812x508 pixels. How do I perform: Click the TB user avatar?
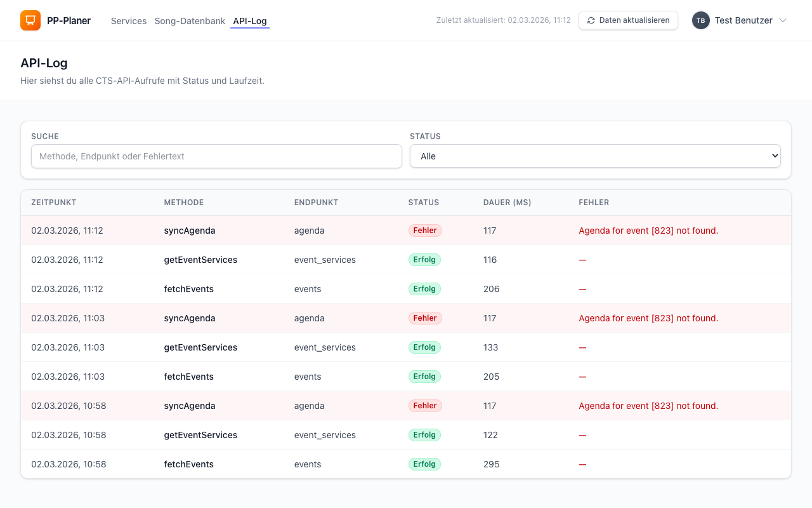pos(700,20)
